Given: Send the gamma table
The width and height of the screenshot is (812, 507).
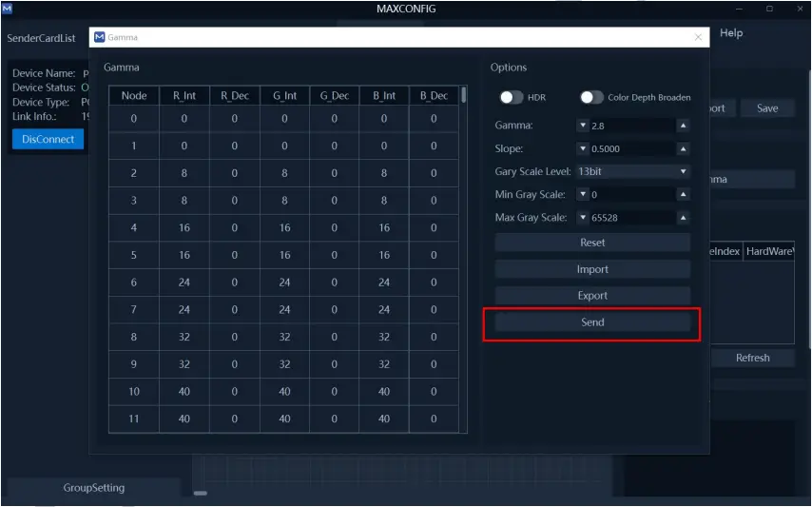Looking at the screenshot, I should pyautogui.click(x=592, y=322).
